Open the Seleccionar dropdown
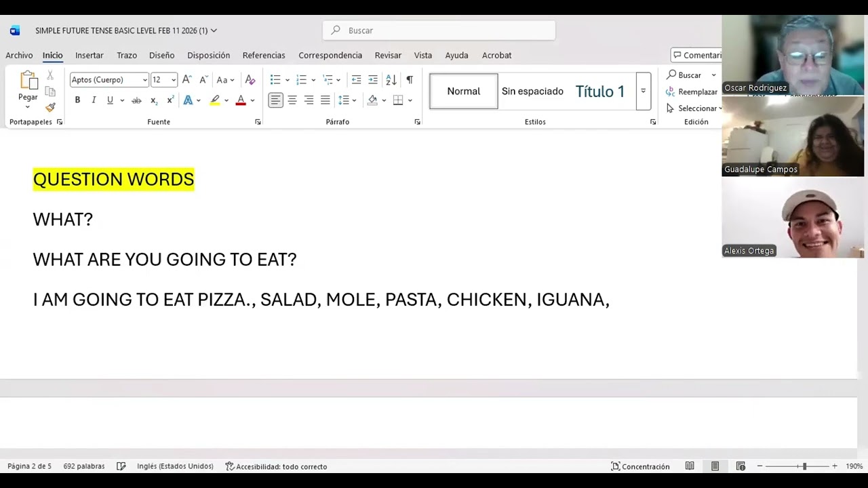The height and width of the screenshot is (488, 868). coord(694,108)
